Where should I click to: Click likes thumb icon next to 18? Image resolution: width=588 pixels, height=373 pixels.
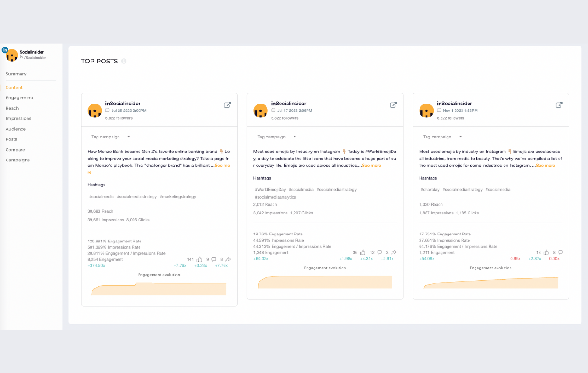click(546, 253)
